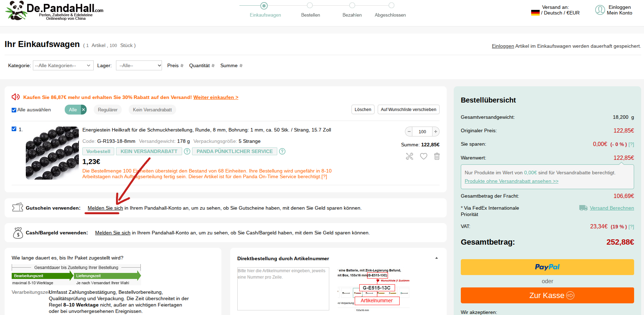Select the Kein Versandrabatt filter tab
Viewport: 644px width, 315px height.
[x=152, y=110]
